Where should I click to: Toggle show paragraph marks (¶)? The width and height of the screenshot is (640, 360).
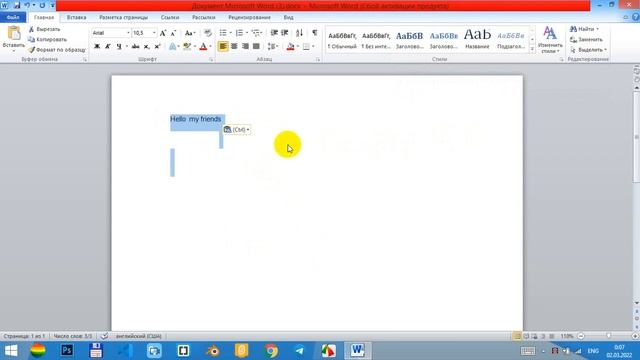tap(315, 33)
